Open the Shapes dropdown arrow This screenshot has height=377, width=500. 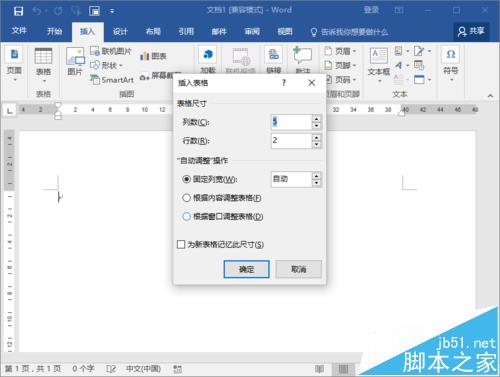tap(120, 65)
